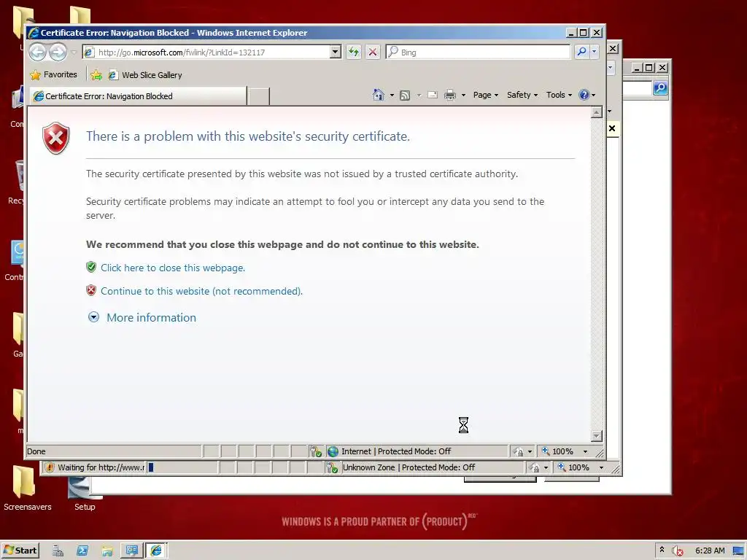Image resolution: width=747 pixels, height=560 pixels.
Task: Open recent pages dropdown beside Forward
Action: tap(74, 52)
